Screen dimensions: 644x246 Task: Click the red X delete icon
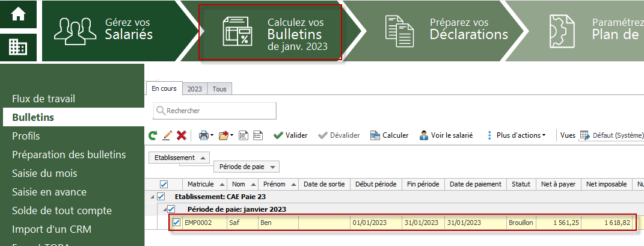point(182,135)
